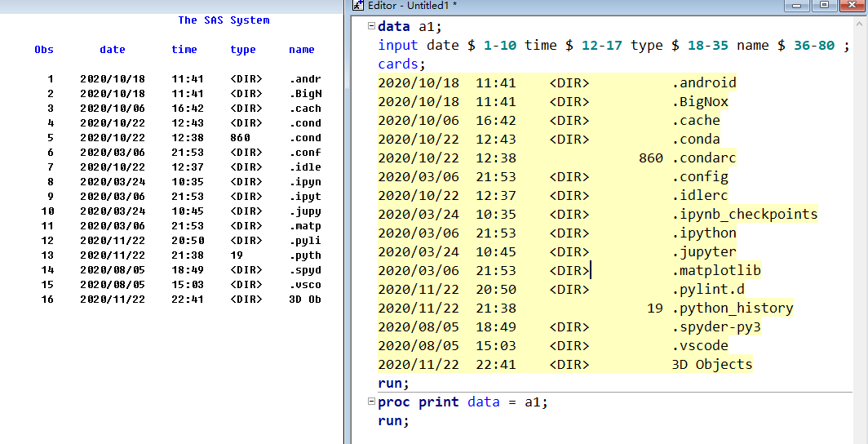Click '.jupy' in output row 10
This screenshot has width=868, height=444.
(305, 211)
